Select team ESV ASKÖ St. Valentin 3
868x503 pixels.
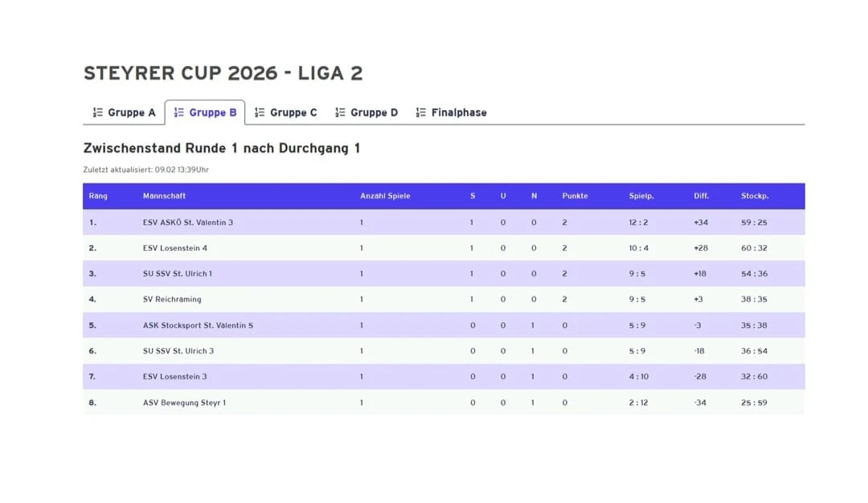point(188,223)
